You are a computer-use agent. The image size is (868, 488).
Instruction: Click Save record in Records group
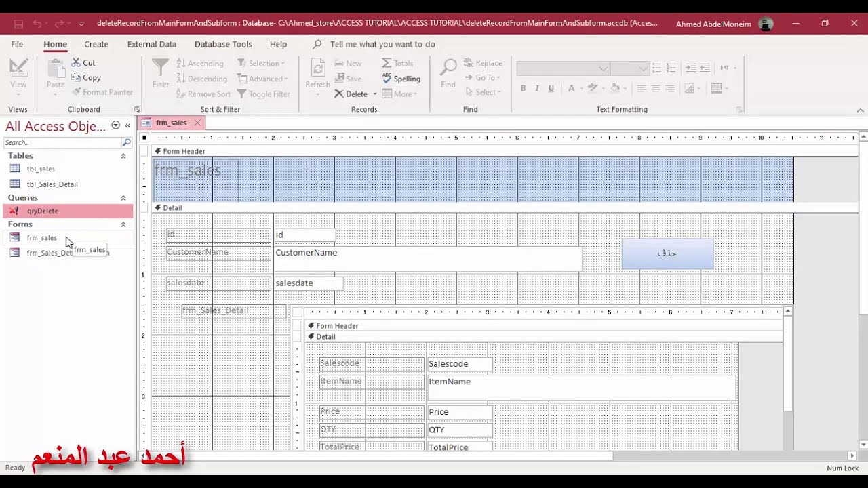click(x=340, y=79)
